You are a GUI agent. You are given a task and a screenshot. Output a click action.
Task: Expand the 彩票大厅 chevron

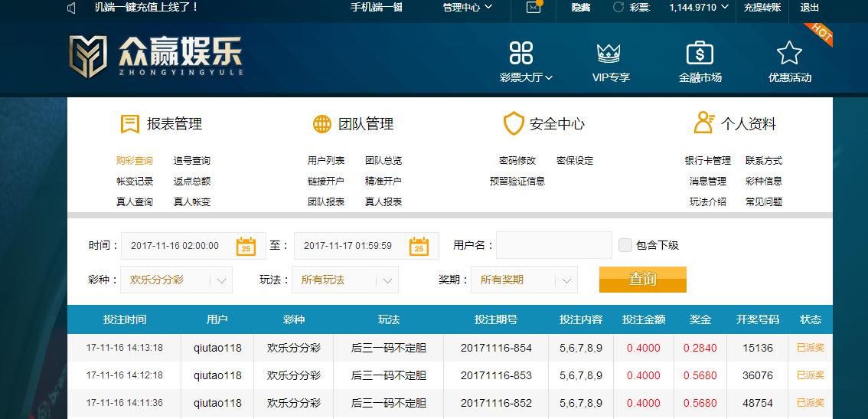click(x=549, y=77)
